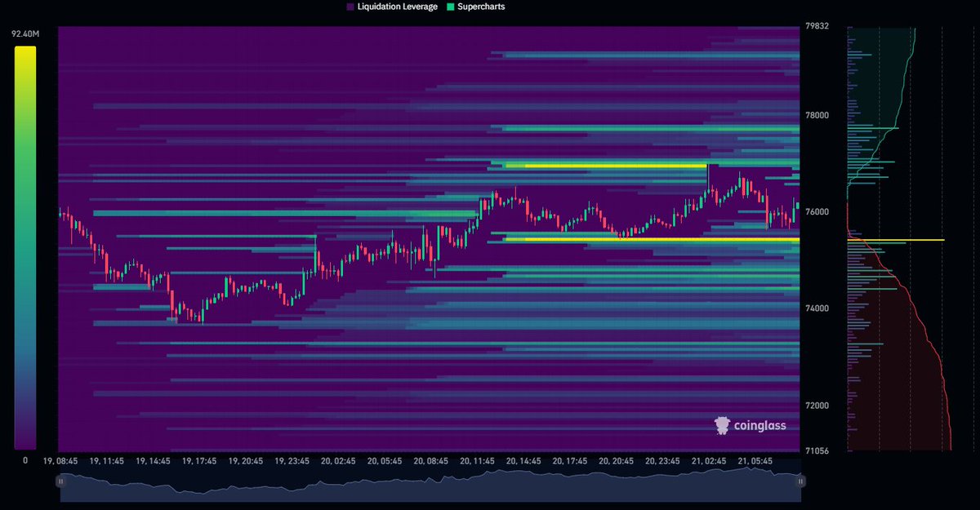Click the 72000 price axis label

pos(818,406)
